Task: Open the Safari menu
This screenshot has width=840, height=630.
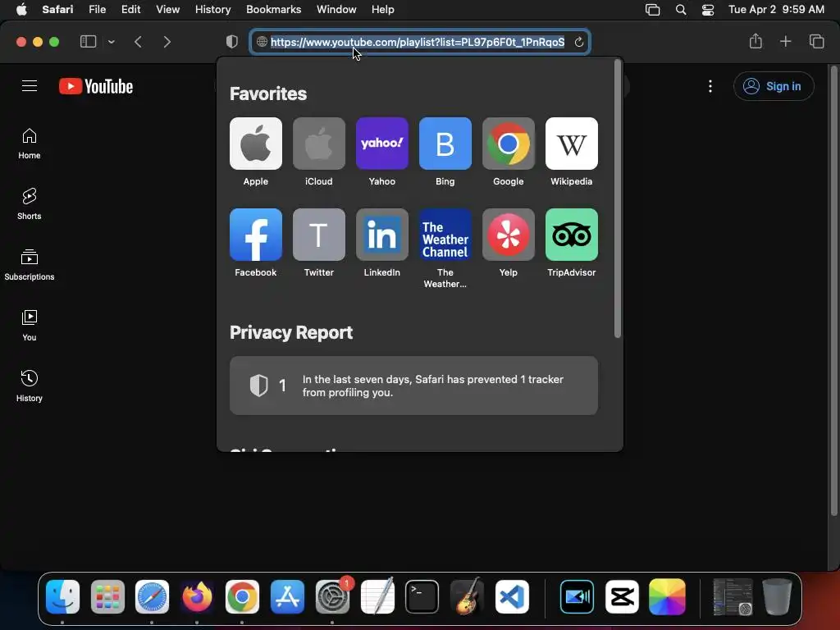Action: coord(57,10)
